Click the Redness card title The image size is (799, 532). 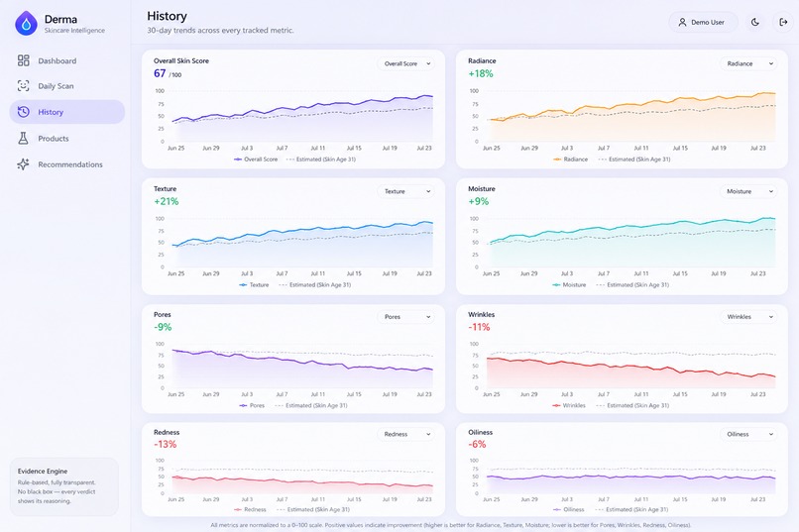tap(167, 432)
